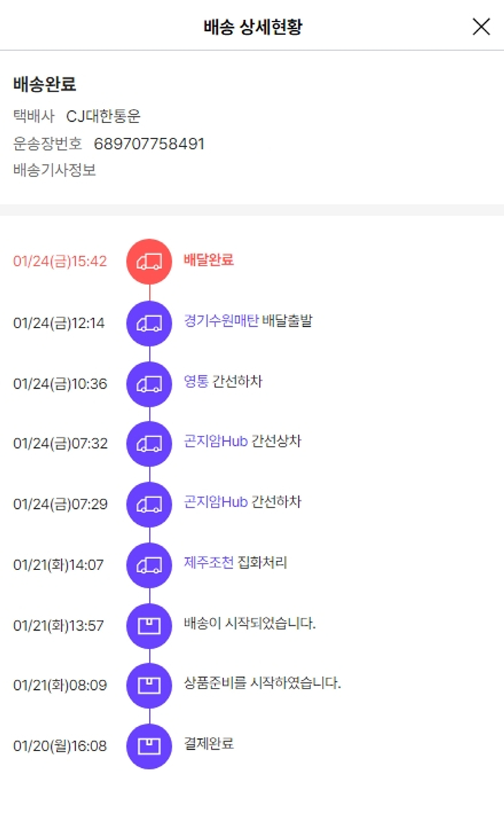Click the truck icon for 곤지암Hub 간선하차
504x823 pixels.
point(149,504)
